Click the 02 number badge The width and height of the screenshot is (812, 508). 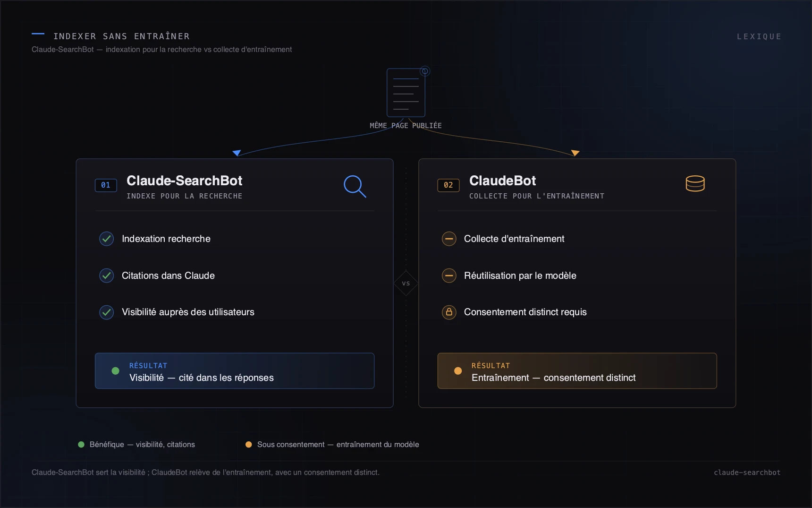click(448, 185)
